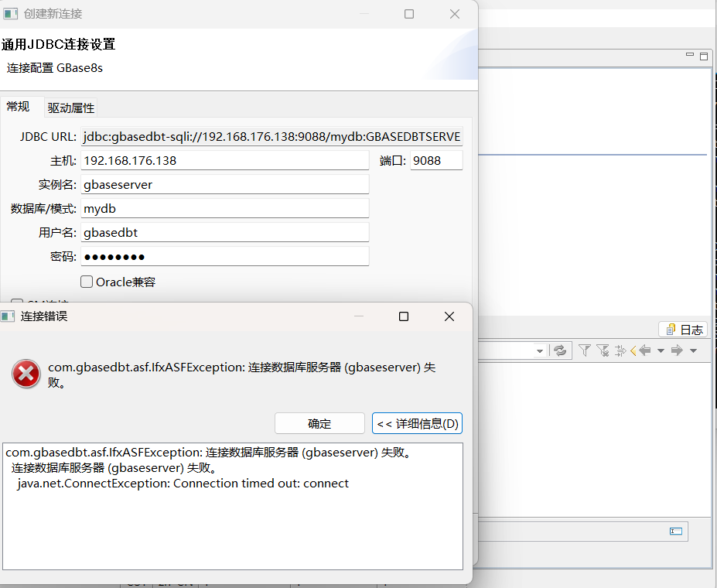The height and width of the screenshot is (588, 717).
Task: Click the gray back arrow icon
Action: 645,350
